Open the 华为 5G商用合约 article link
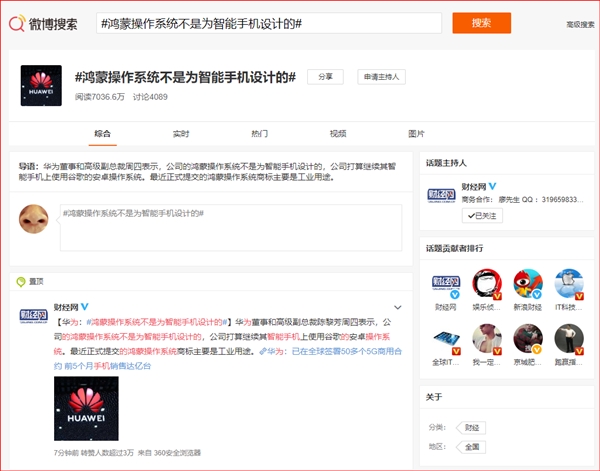 click(228, 359)
